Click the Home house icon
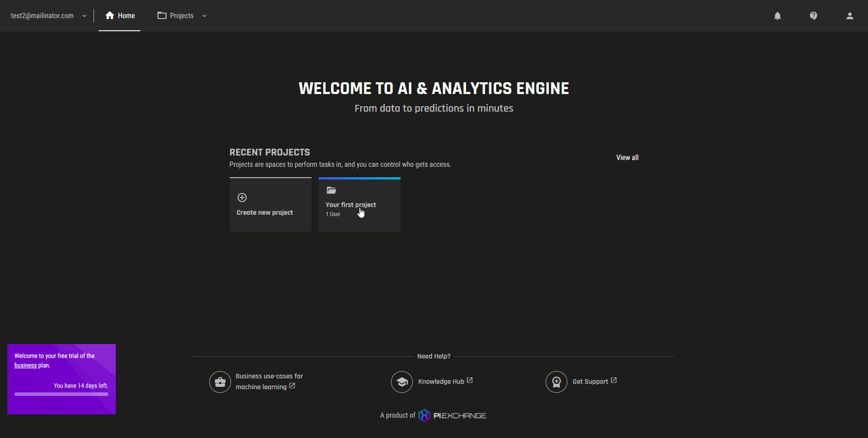 109,15
